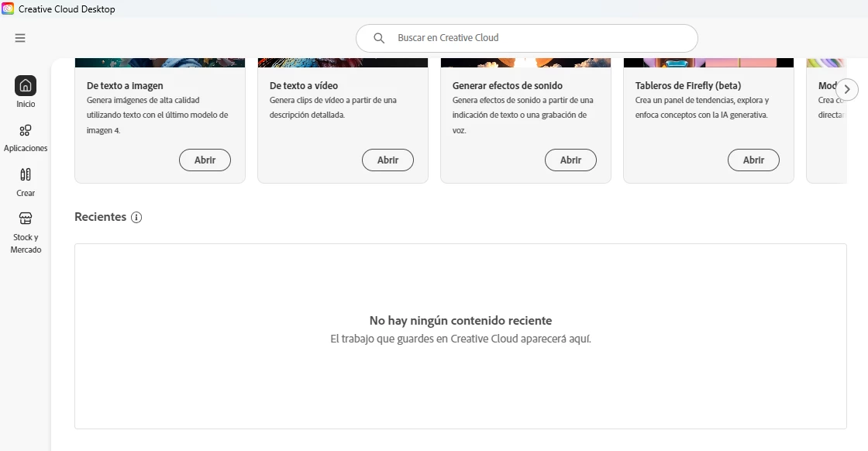Screen dimensions: 868x451
Task: Go to Inicio in the sidebar
Action: pyautogui.click(x=26, y=92)
